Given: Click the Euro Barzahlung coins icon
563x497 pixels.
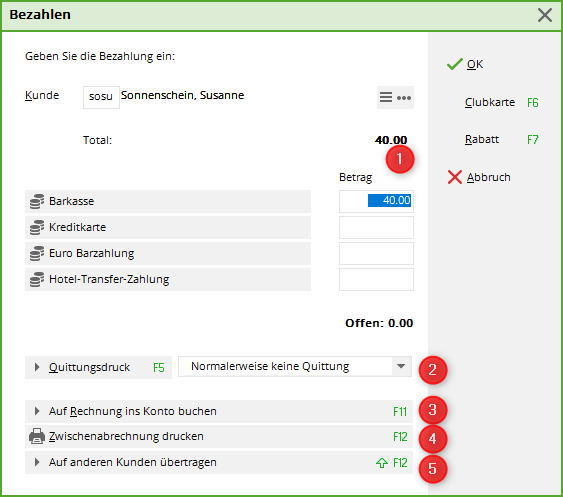Looking at the screenshot, I should pos(37,253).
